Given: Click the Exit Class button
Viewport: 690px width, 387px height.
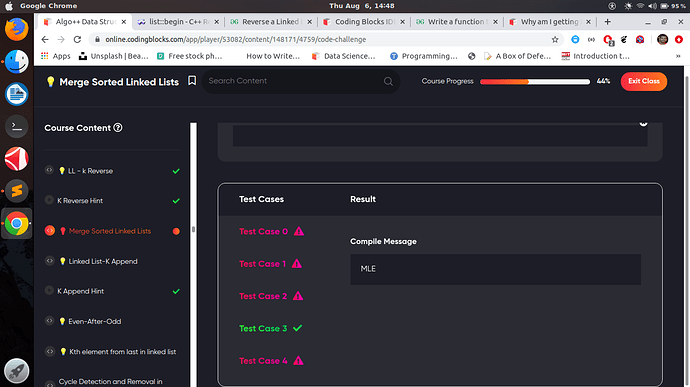Looking at the screenshot, I should 644,81.
